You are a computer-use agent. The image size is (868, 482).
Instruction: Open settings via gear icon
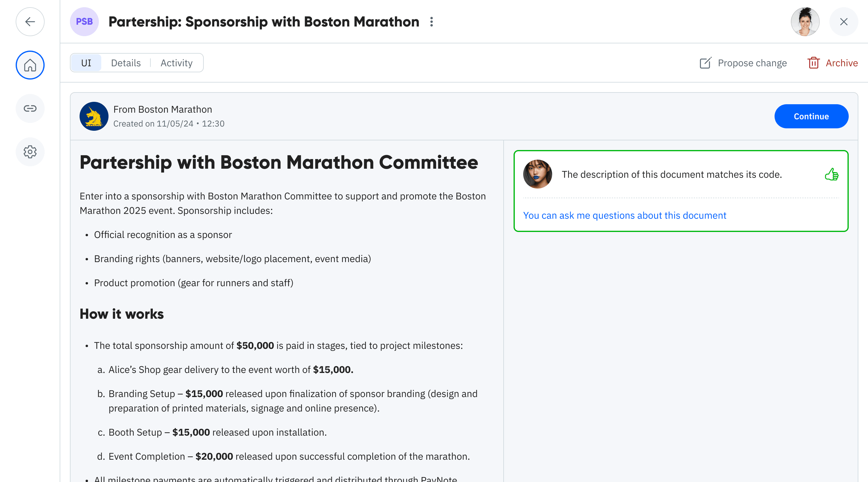pos(30,152)
